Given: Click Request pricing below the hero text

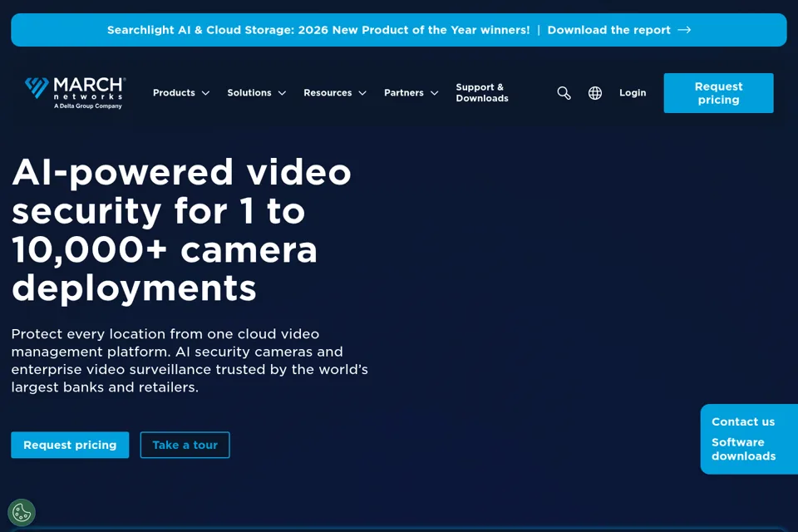Looking at the screenshot, I should point(70,445).
